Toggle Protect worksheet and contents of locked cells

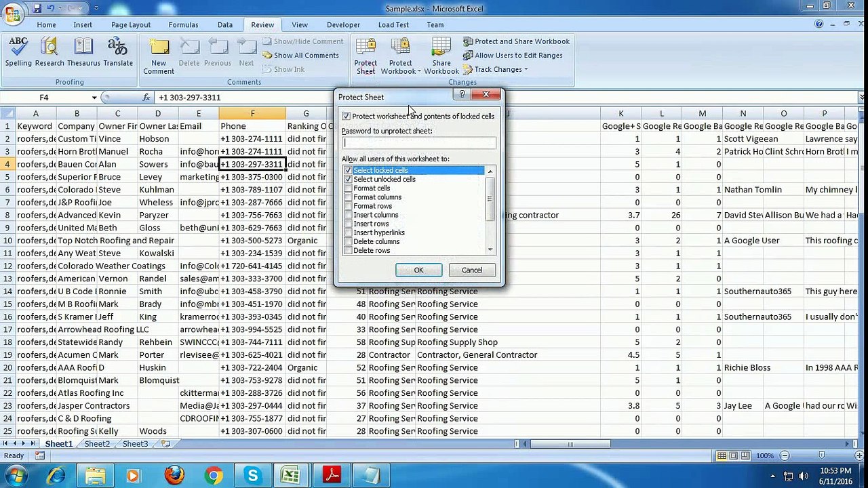coord(347,117)
